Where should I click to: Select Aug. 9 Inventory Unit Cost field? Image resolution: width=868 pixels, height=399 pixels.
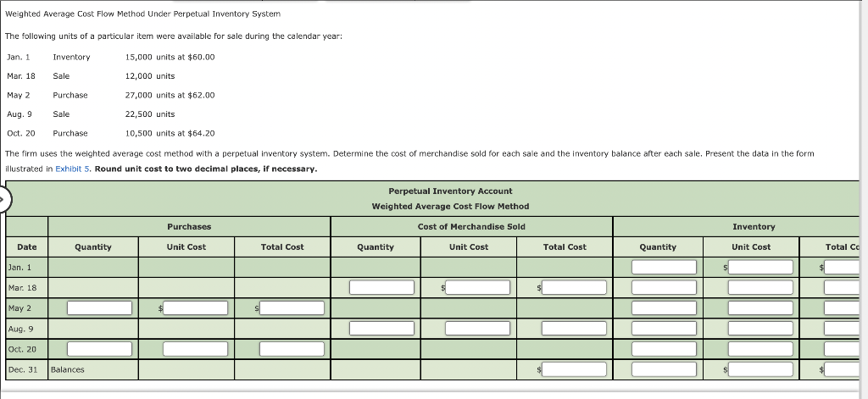coord(760,329)
